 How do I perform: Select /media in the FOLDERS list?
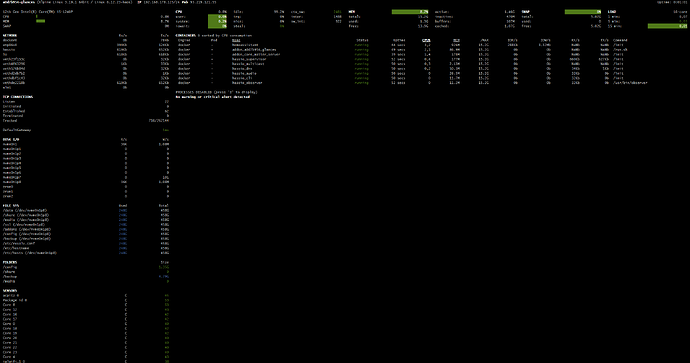click(86, 281)
